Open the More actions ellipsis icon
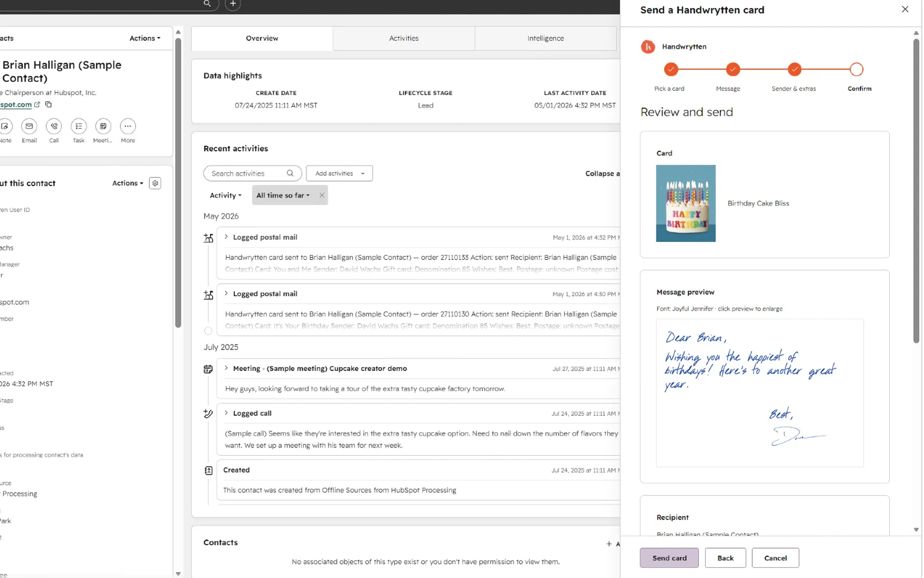This screenshot has width=924, height=578. click(128, 126)
